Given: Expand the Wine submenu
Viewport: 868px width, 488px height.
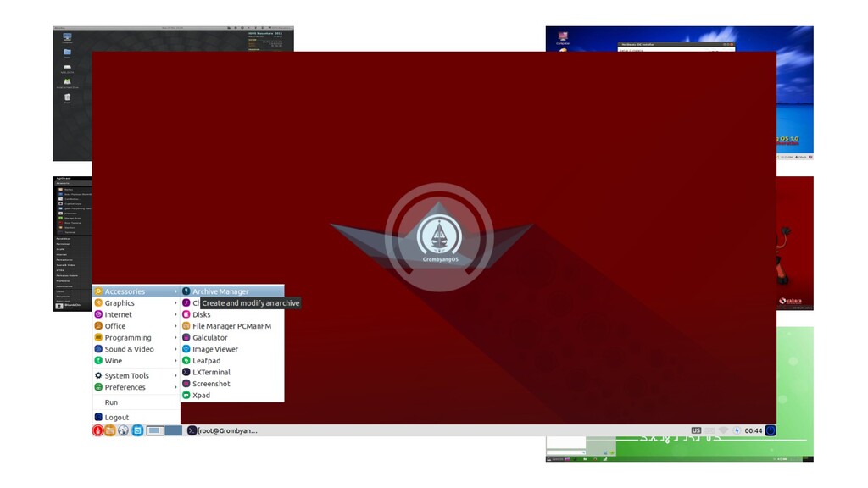Looking at the screenshot, I should 136,361.
